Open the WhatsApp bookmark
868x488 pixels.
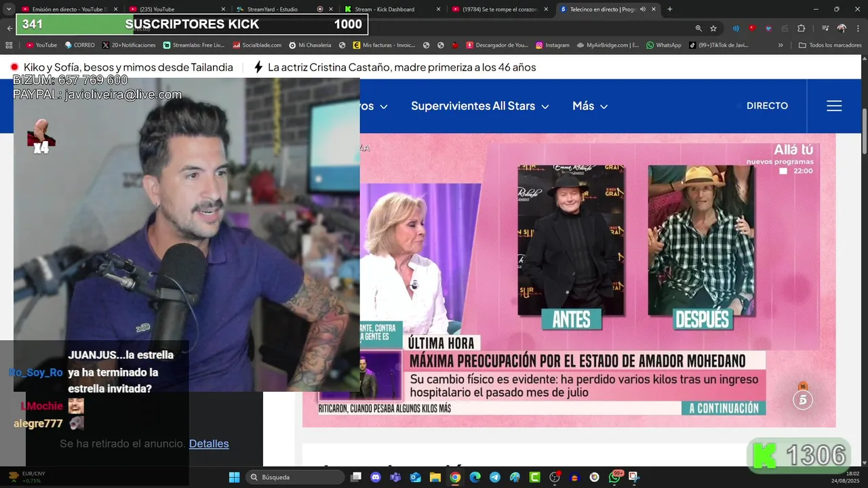(x=663, y=45)
